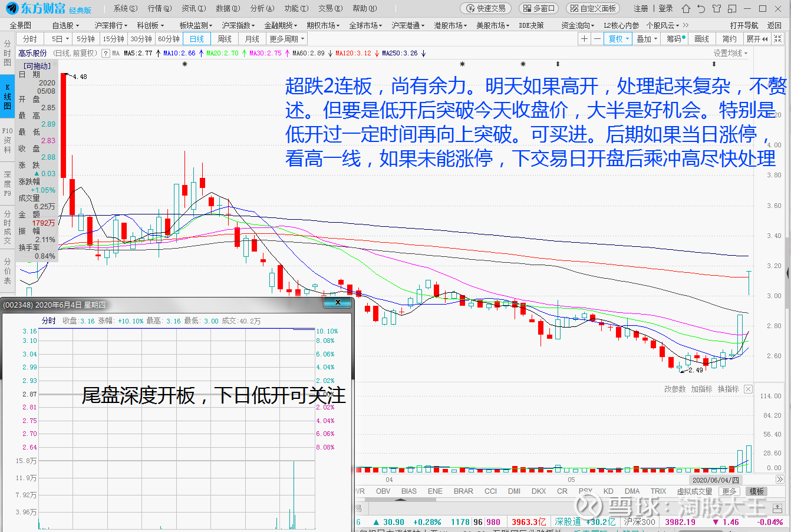Expand the 资金流向 dropdown
Image resolution: width=791 pixels, height=532 pixels.
pos(578,25)
